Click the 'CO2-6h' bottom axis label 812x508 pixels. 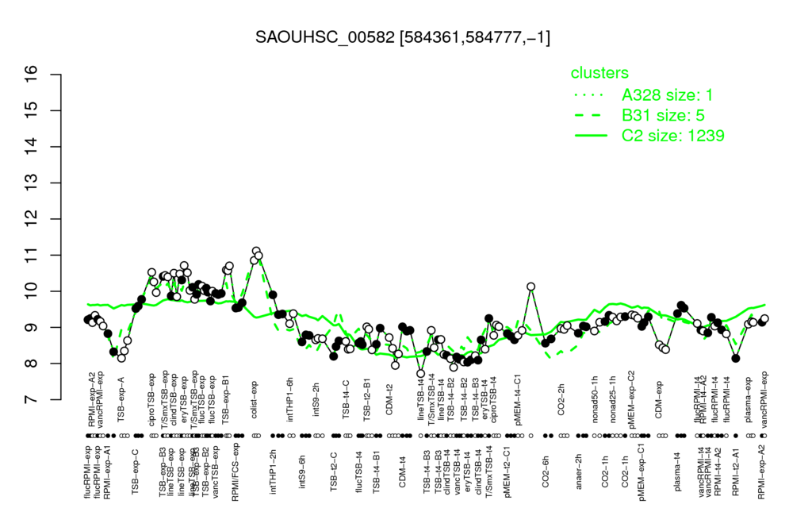(546, 471)
